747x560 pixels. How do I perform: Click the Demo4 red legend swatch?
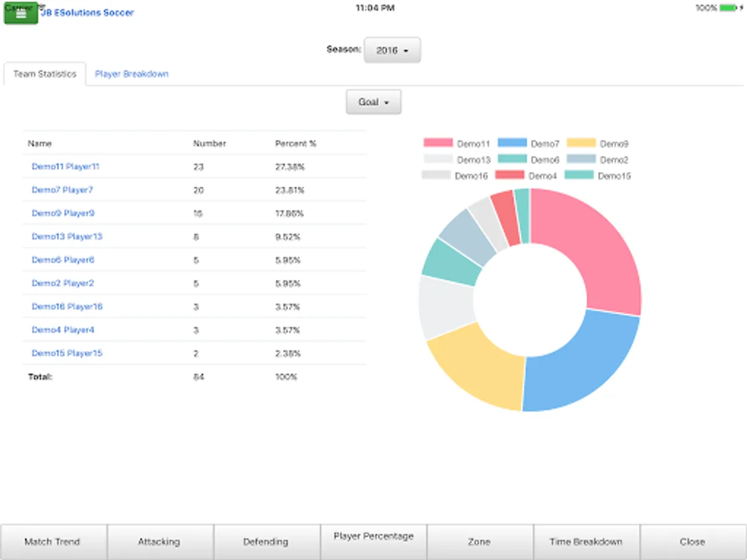(x=509, y=175)
